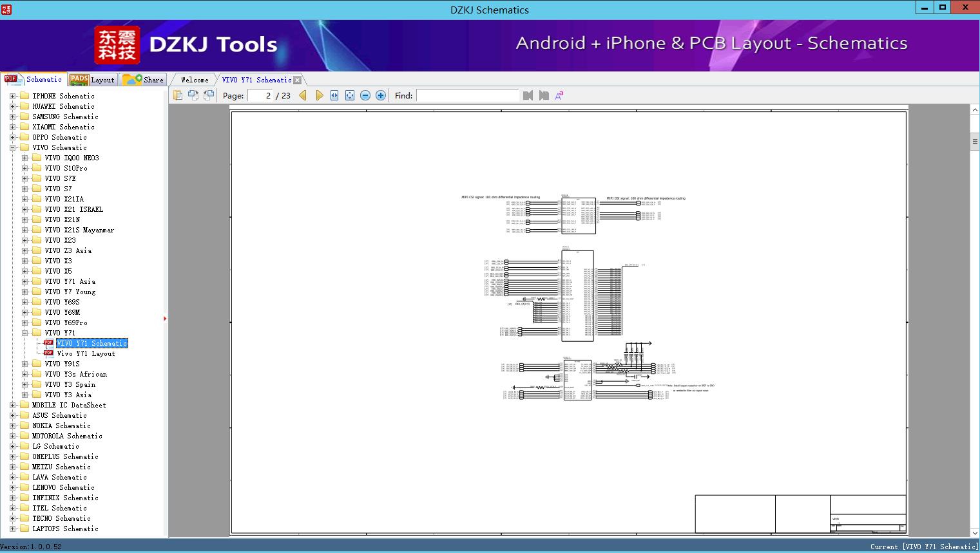Click the folder icon for MOBILE IC DataSheet
980x553 pixels.
[24, 405]
